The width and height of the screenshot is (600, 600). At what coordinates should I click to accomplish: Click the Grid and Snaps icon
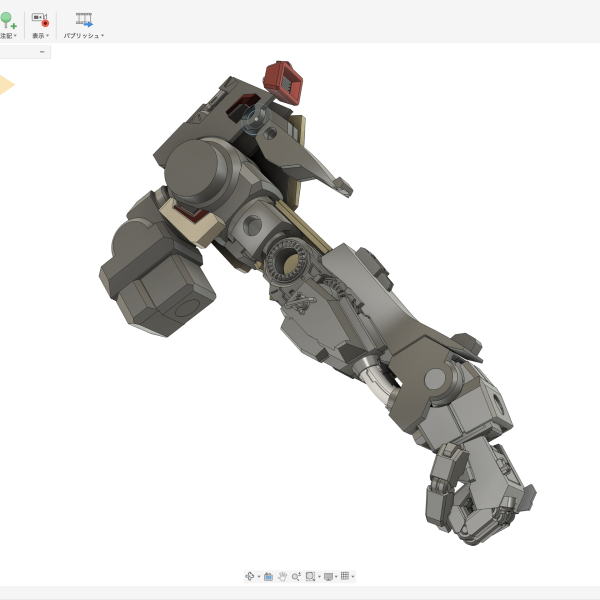pyautogui.click(x=345, y=576)
